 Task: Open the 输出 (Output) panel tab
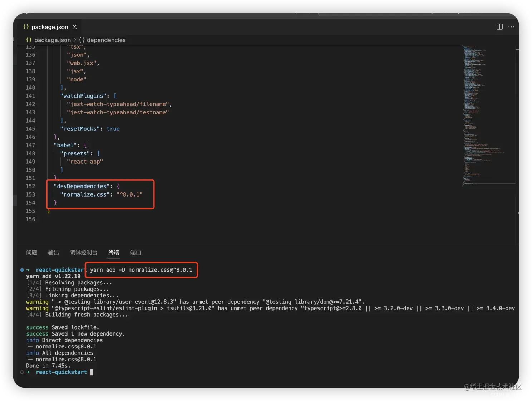point(53,252)
